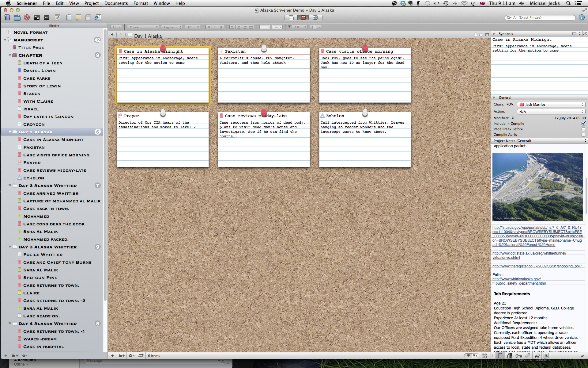
Task: Click the Snapshots camera icon in inspector footer
Action: 537,356
